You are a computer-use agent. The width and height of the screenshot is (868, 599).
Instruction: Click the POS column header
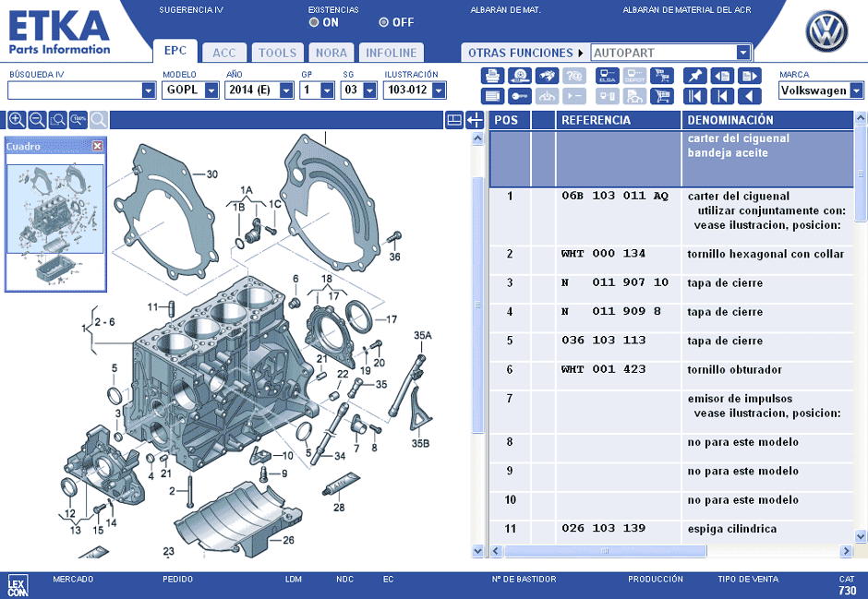point(510,120)
